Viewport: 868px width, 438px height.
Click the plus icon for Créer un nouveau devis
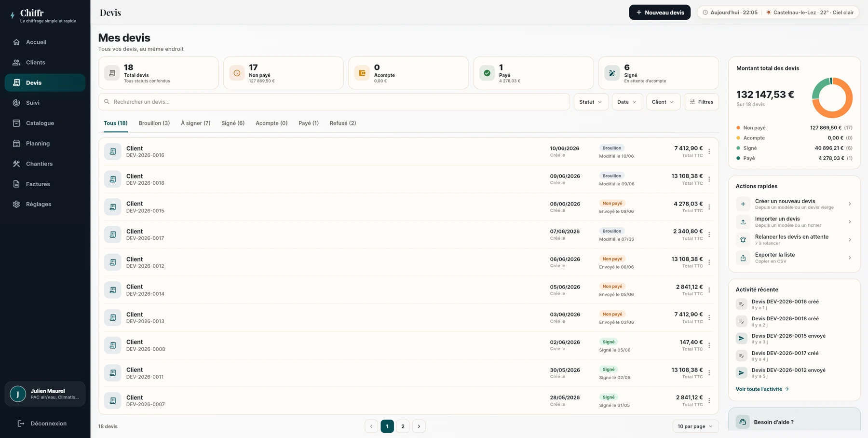pyautogui.click(x=743, y=204)
